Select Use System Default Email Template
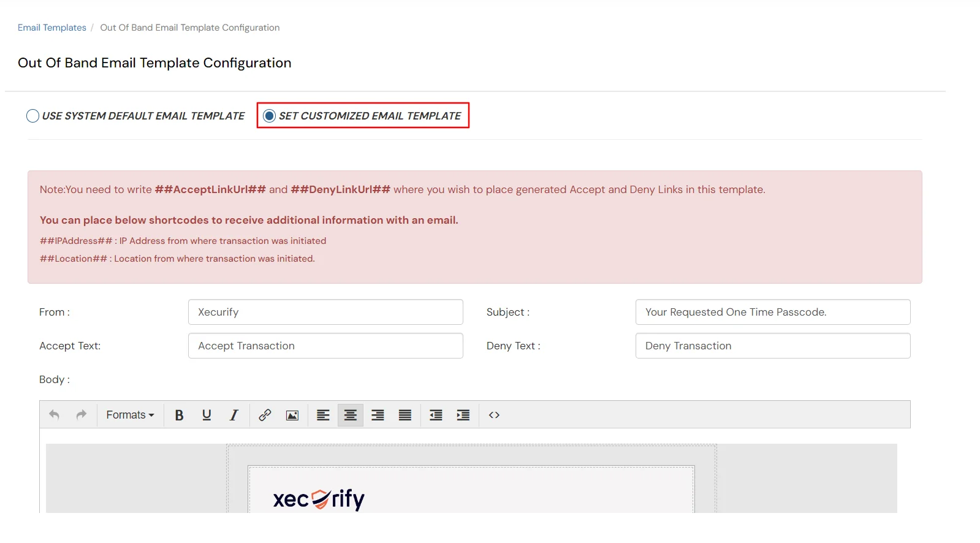This screenshot has width=980, height=543. [x=33, y=116]
